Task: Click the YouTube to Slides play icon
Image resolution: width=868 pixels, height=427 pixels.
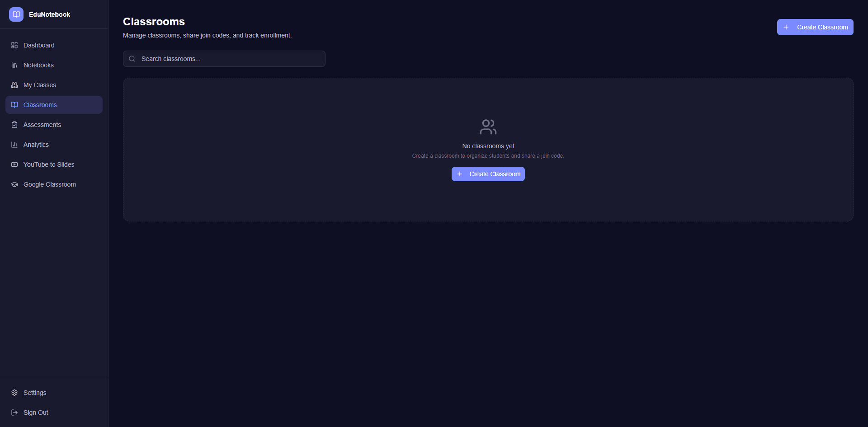Action: coord(14,164)
